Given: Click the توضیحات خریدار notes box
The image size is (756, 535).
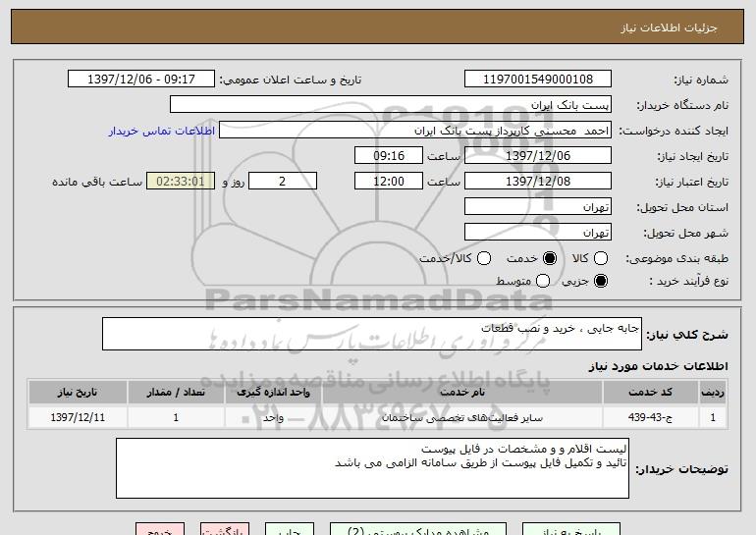Looking at the screenshot, I should point(372,468).
